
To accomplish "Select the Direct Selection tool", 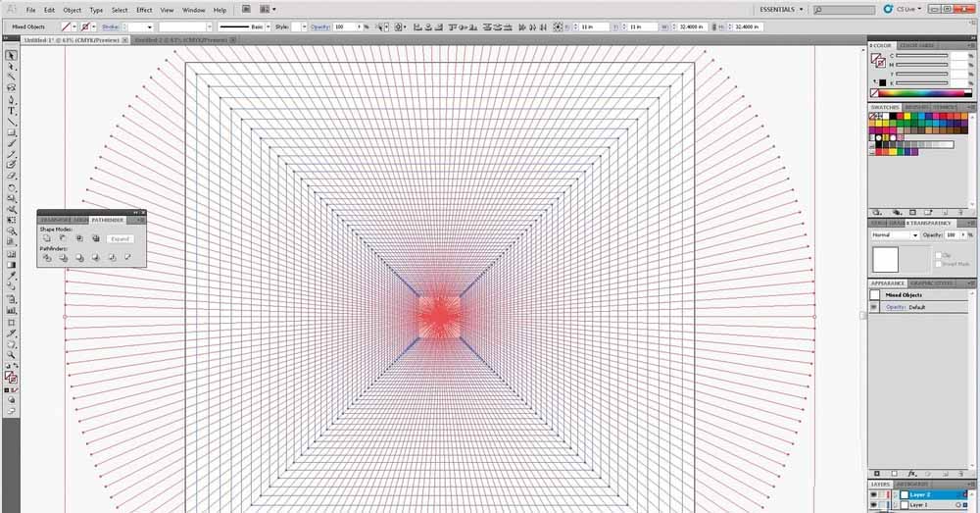I will (x=11, y=67).
